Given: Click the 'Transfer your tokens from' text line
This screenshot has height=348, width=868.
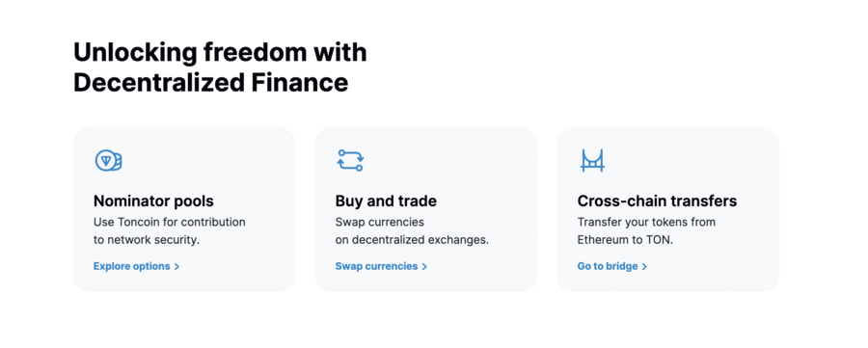Looking at the screenshot, I should pyautogui.click(x=646, y=223).
